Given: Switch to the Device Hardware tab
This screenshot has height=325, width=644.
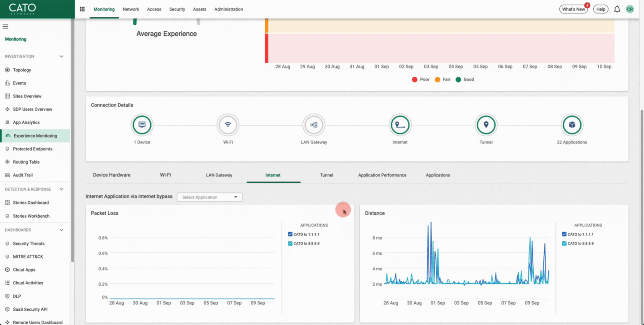Looking at the screenshot, I should coord(112,175).
